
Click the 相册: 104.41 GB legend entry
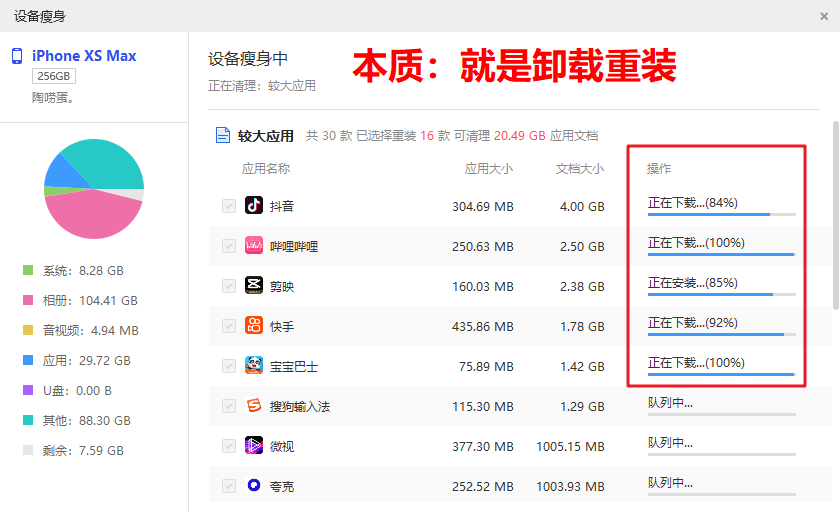[x=90, y=300]
